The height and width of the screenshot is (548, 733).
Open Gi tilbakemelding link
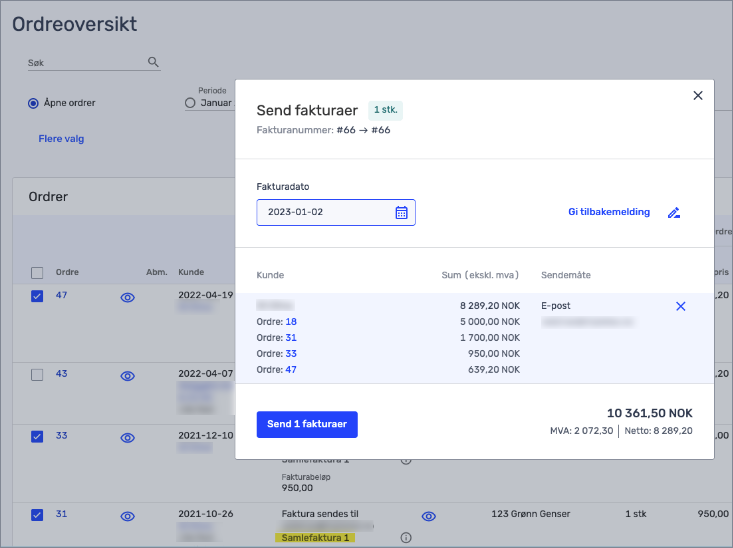coord(609,212)
